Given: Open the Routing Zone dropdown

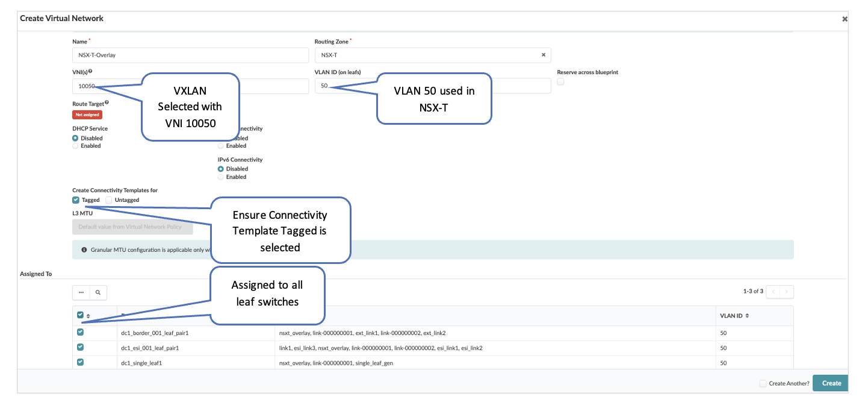Looking at the screenshot, I should click(x=432, y=55).
